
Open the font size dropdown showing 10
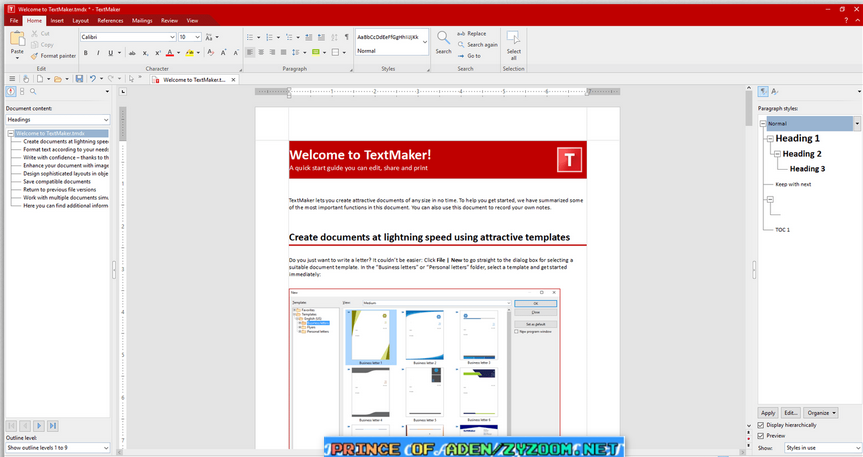pyautogui.click(x=198, y=37)
